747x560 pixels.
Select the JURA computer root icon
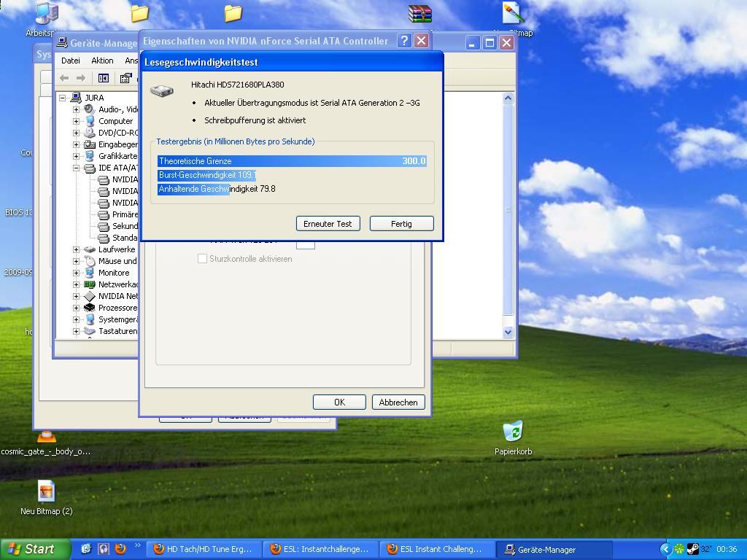[x=76, y=98]
